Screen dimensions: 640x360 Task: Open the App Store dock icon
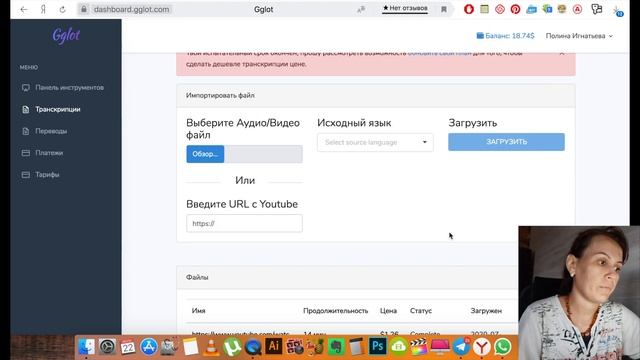point(149,347)
